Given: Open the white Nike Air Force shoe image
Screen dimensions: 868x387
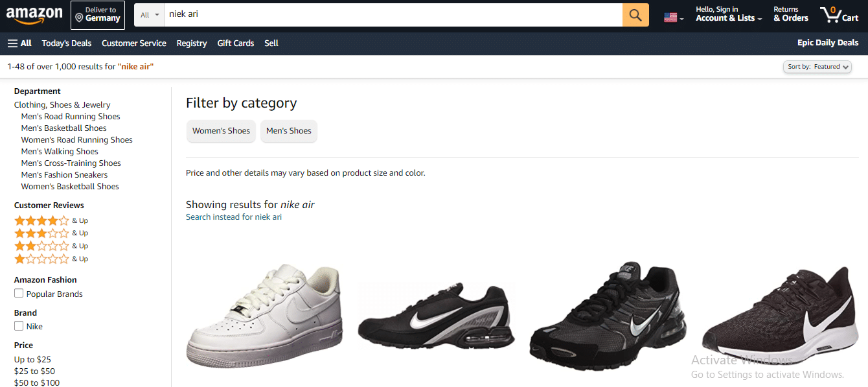Looking at the screenshot, I should (x=264, y=316).
